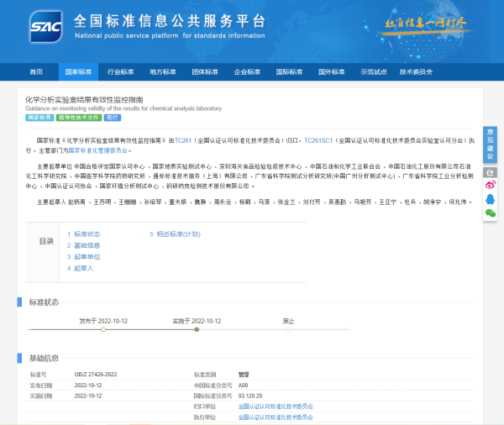Open 技术委员会 navigation item
The image size is (504, 425).
click(416, 72)
